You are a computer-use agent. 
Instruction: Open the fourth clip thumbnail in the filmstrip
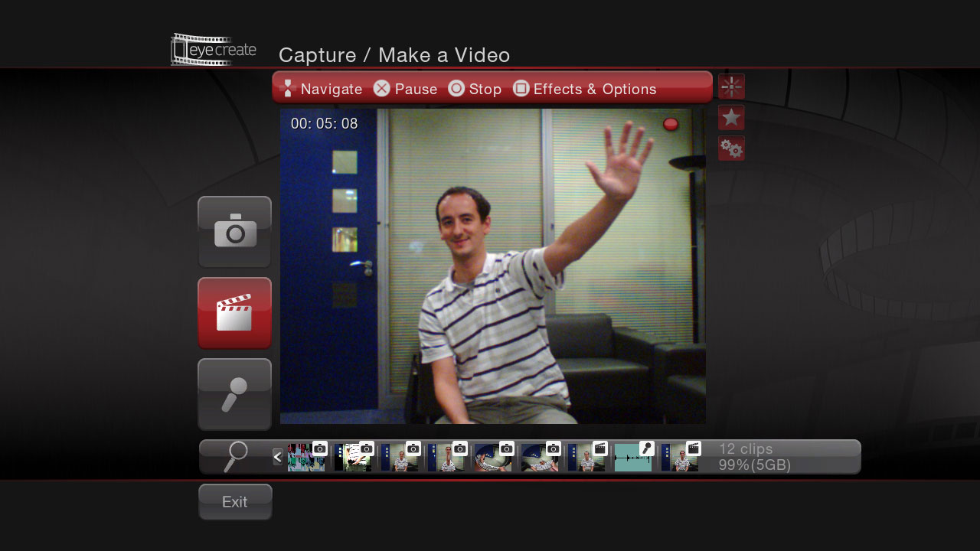(447, 457)
